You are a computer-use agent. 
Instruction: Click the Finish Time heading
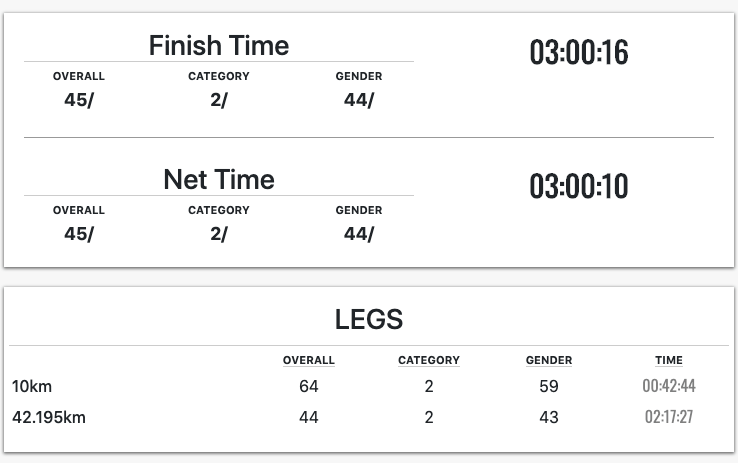tap(219, 46)
